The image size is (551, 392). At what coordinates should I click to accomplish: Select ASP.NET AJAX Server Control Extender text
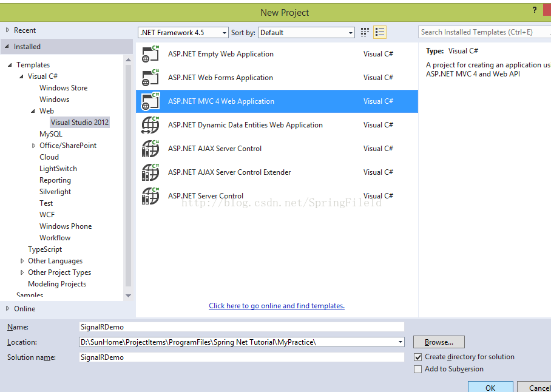click(x=229, y=172)
